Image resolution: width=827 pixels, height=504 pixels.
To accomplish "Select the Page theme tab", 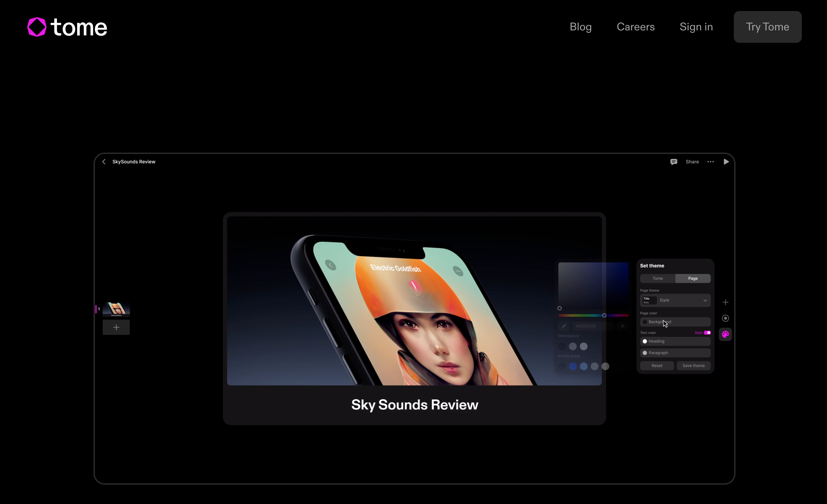I will tap(693, 278).
